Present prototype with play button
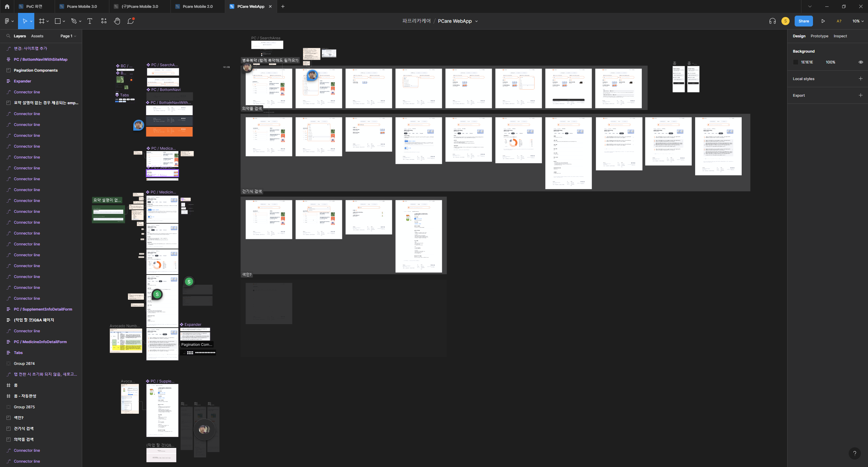This screenshot has width=868, height=467. (x=823, y=21)
